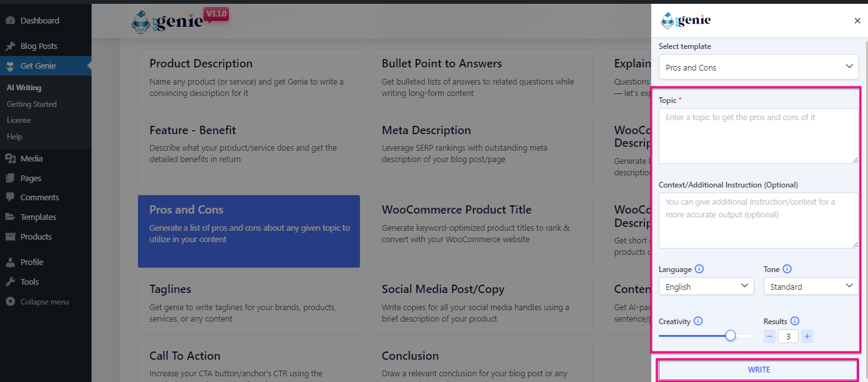Open the Tone dropdown

[811, 287]
